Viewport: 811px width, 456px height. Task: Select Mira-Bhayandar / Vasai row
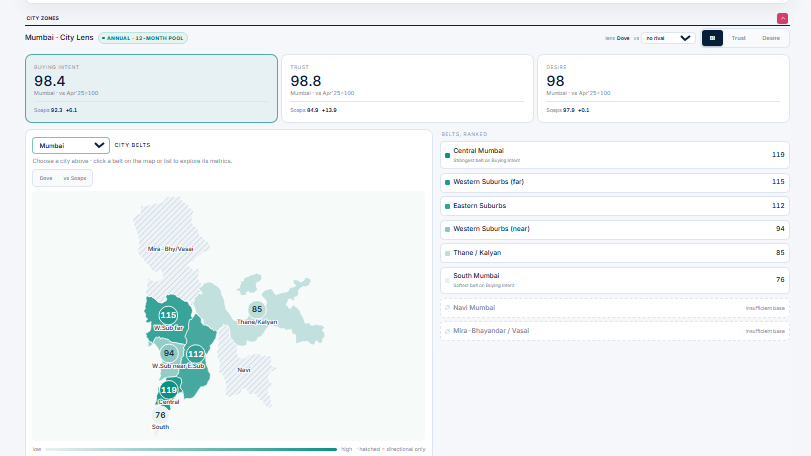coord(615,331)
